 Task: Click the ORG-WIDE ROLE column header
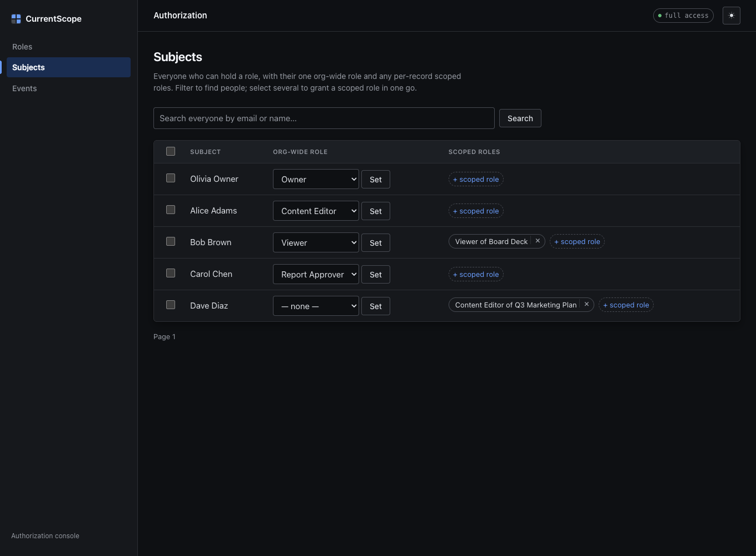point(300,152)
